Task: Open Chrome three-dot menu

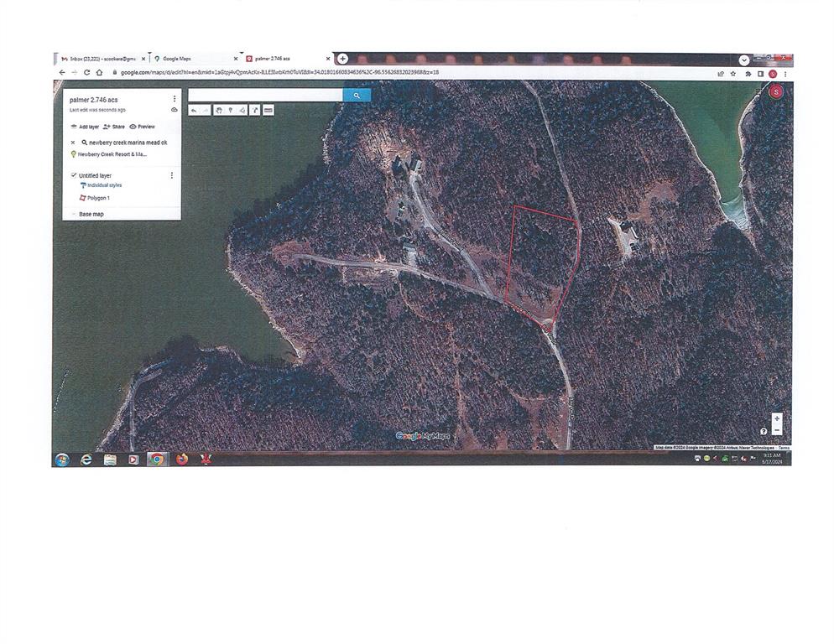Action: point(785,74)
